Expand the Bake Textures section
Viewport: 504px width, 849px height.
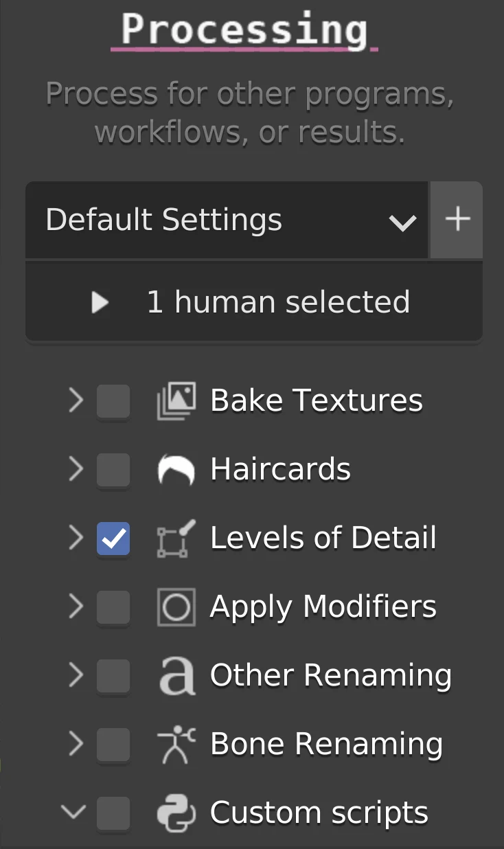(x=76, y=400)
